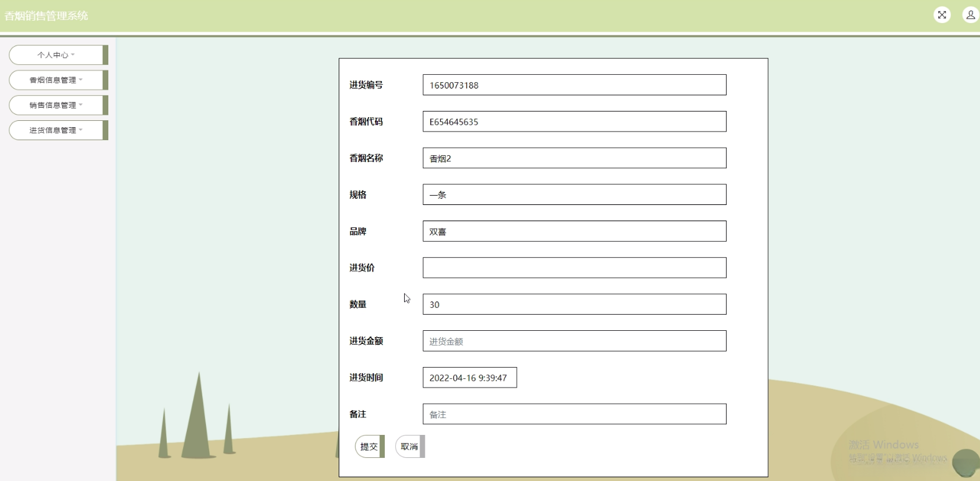Click the 进货编号 field label

[366, 85]
